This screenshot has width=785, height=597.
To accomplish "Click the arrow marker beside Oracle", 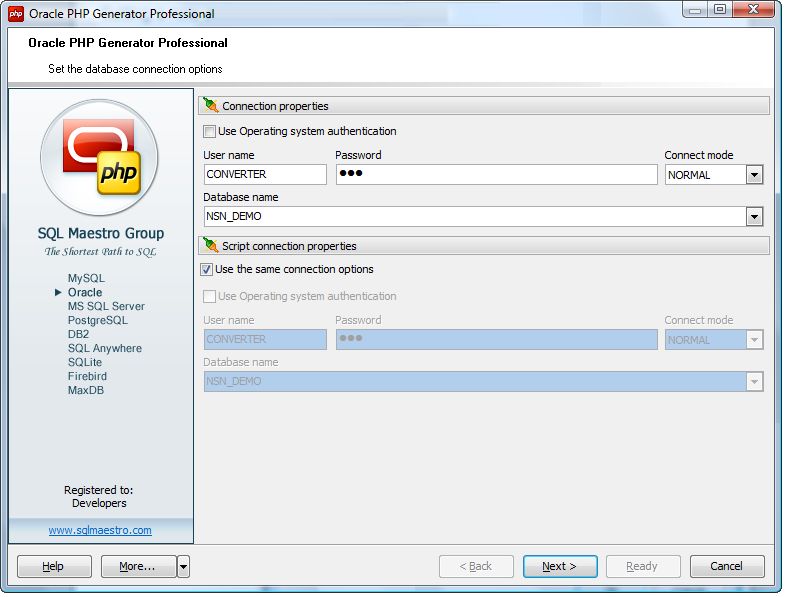I will pyautogui.click(x=58, y=292).
